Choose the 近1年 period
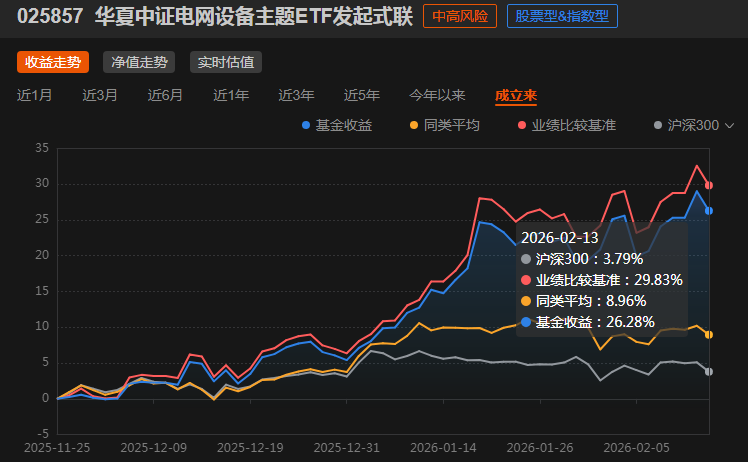 pos(231,95)
